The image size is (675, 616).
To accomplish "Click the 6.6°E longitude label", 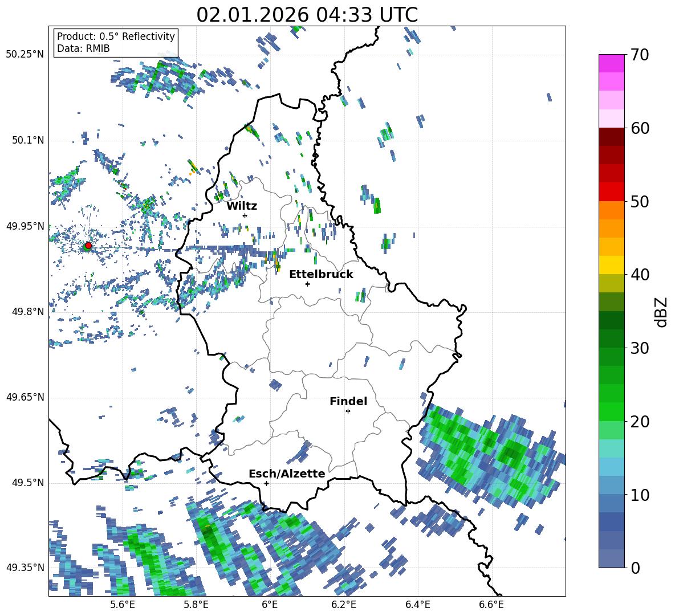I will 491,605.
